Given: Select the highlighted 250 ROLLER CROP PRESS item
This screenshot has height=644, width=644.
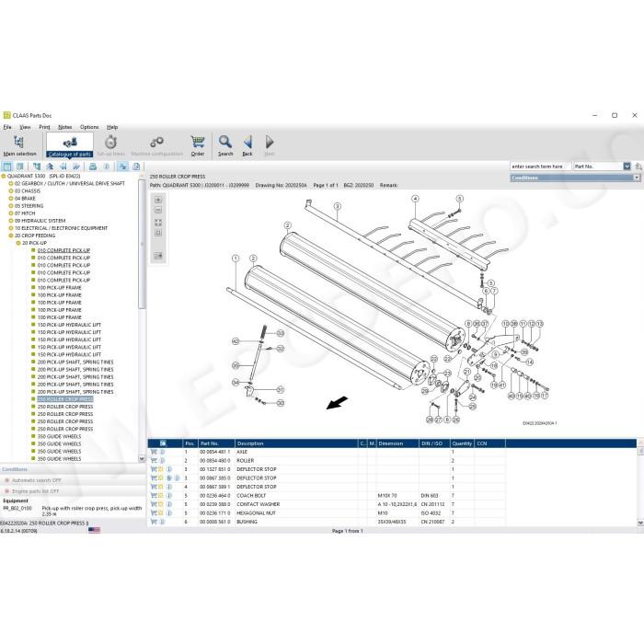Looking at the screenshot, I should pyautogui.click(x=65, y=399).
